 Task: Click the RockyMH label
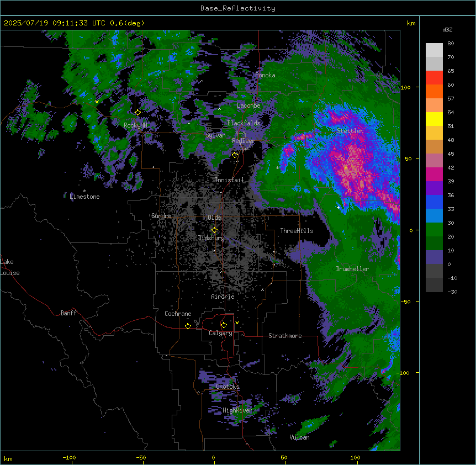pos(135,125)
